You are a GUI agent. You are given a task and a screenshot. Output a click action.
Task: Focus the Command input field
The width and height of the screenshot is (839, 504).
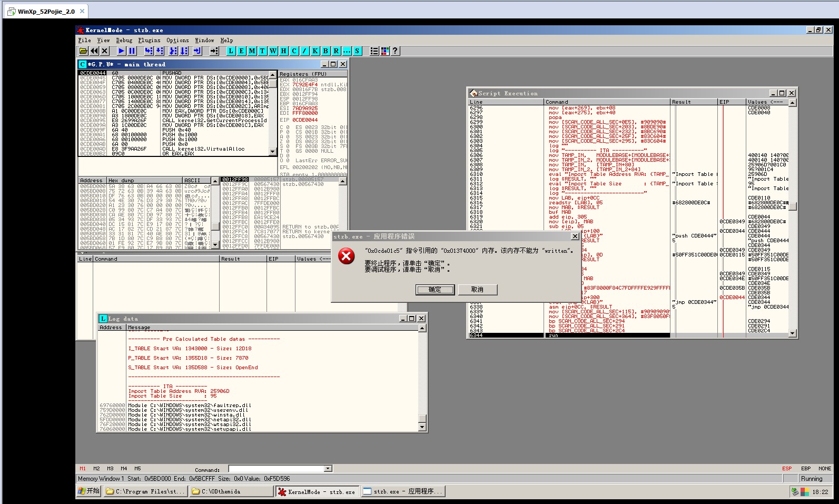click(277, 469)
